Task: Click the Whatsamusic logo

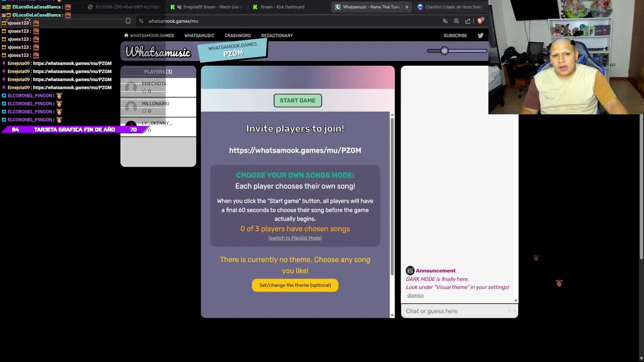Action: point(158,52)
